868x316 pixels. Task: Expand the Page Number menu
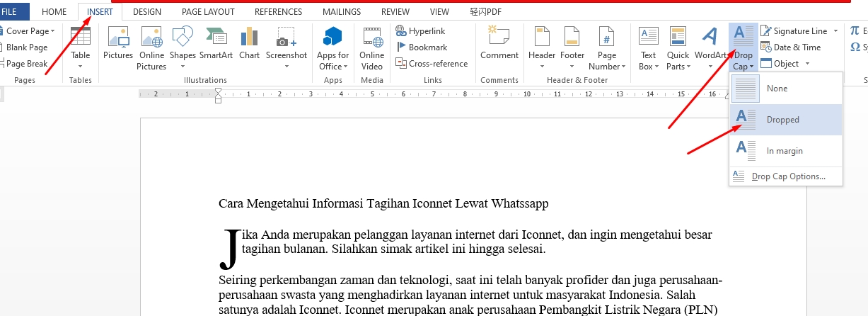(607, 48)
